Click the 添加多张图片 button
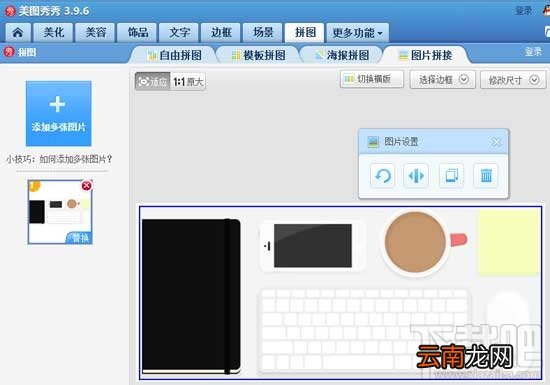This screenshot has height=385, width=550. [x=59, y=114]
